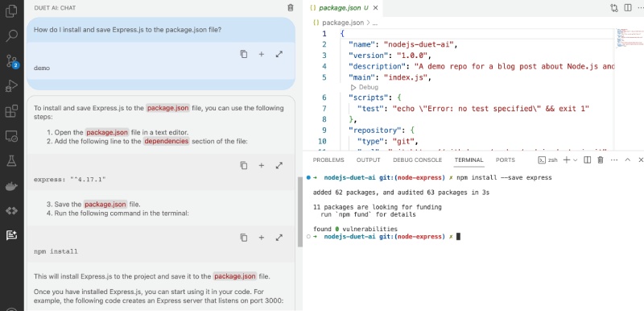Expand the express version code block

pyautogui.click(x=279, y=165)
